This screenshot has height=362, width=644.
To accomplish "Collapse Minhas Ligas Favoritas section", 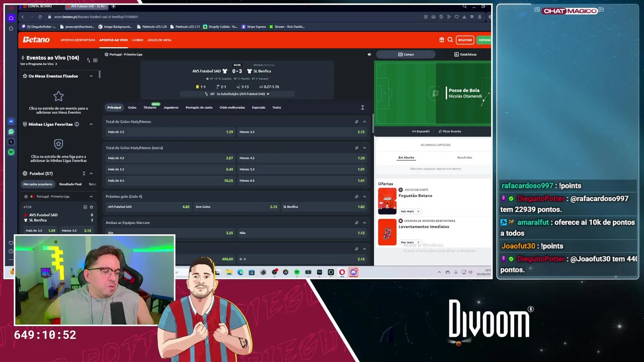I will (91, 124).
